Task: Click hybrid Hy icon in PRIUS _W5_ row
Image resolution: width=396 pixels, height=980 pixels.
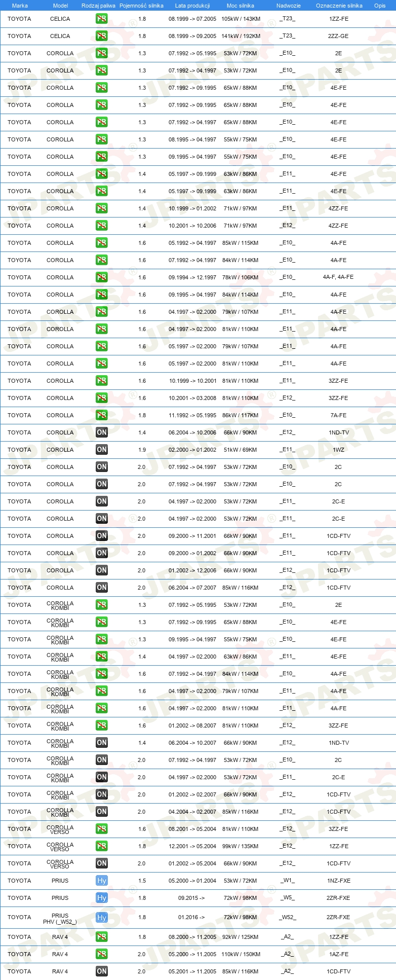Action: pos(102,898)
